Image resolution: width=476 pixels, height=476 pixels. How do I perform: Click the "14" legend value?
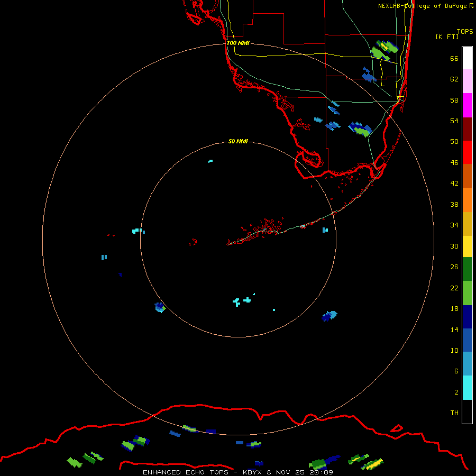tap(454, 329)
